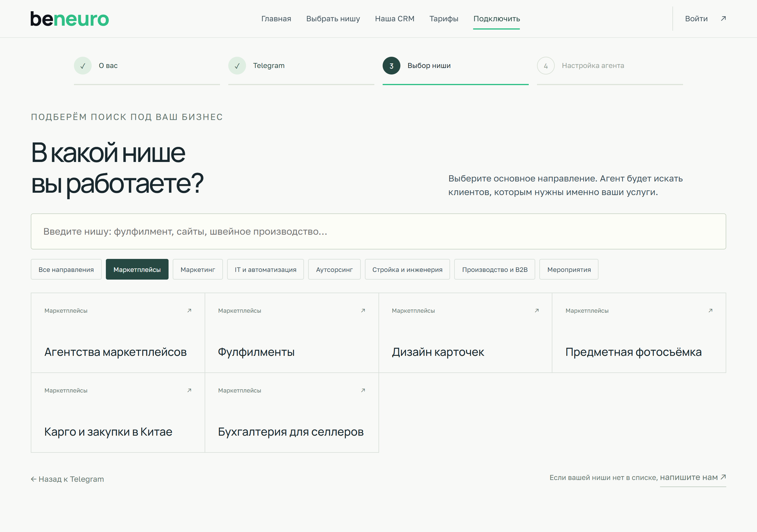Click the Настройка агента step label
The height and width of the screenshot is (532, 757).
point(593,66)
